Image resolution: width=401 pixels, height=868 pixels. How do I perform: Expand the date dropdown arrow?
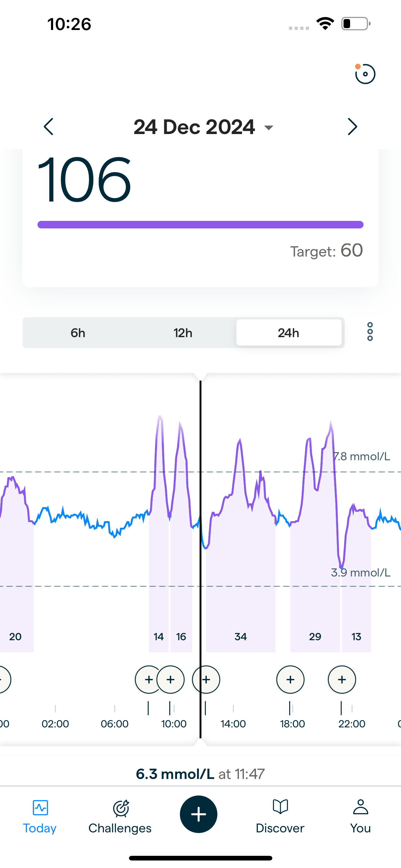tap(268, 128)
